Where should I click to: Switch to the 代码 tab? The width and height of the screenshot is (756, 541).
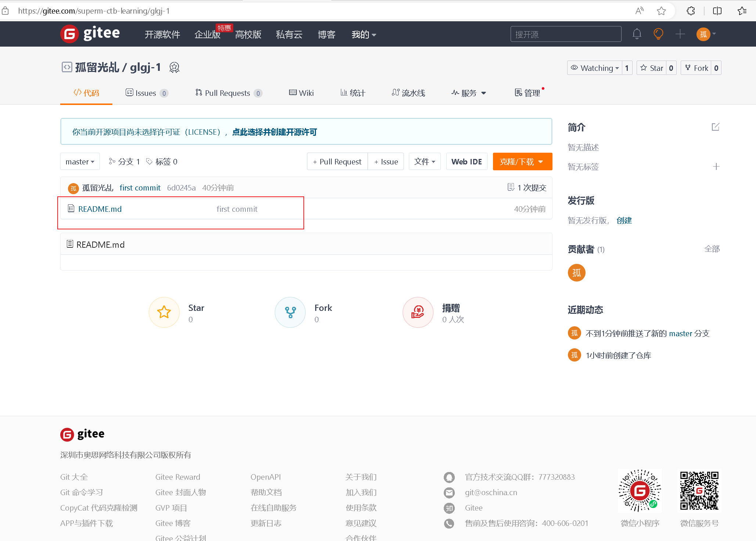coord(86,93)
